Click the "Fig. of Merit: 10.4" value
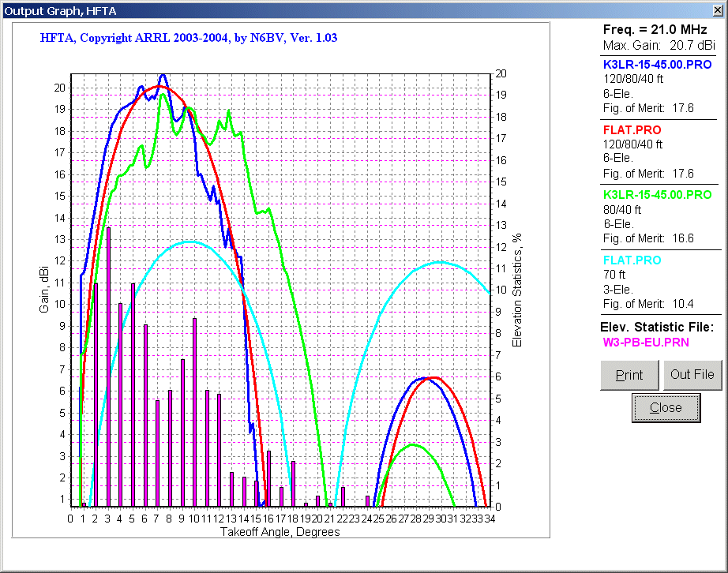 [x=648, y=304]
